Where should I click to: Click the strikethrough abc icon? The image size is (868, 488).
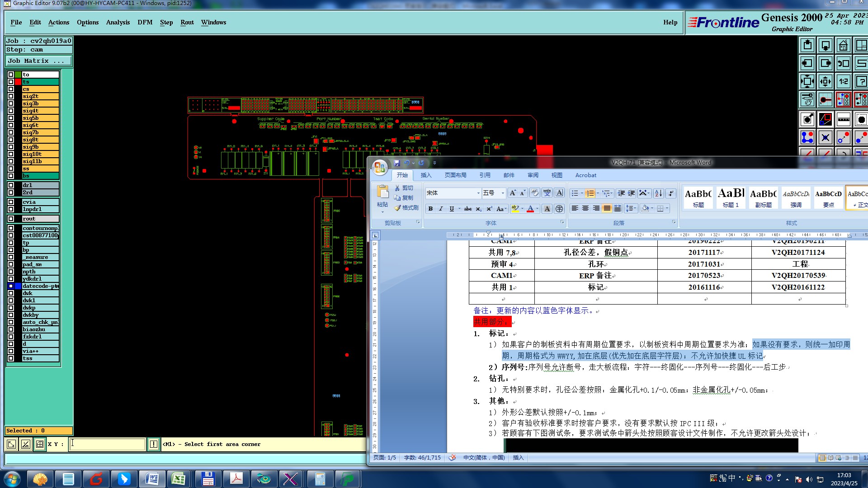[x=468, y=209]
